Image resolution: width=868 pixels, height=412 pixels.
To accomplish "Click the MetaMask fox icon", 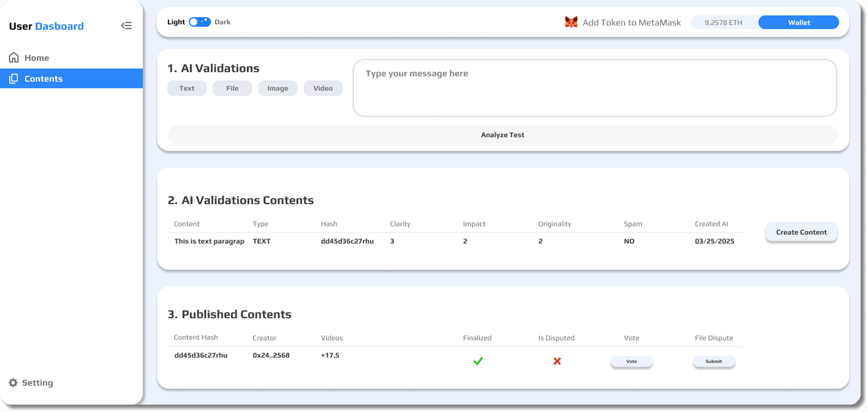I will coord(571,22).
